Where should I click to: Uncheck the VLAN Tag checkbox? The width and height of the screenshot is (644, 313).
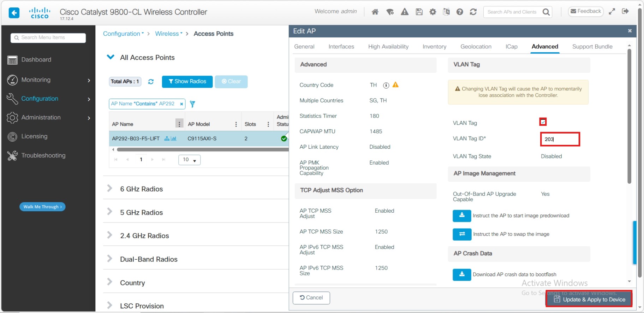(x=543, y=122)
